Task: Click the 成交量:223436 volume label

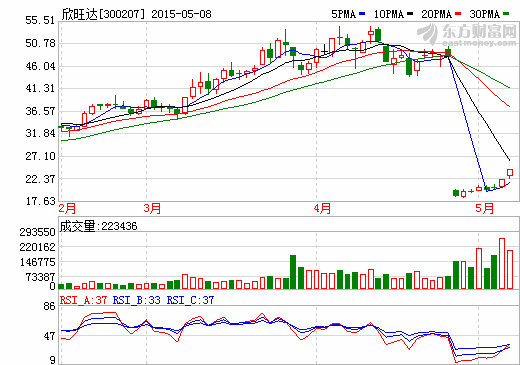Action: pyautogui.click(x=98, y=226)
